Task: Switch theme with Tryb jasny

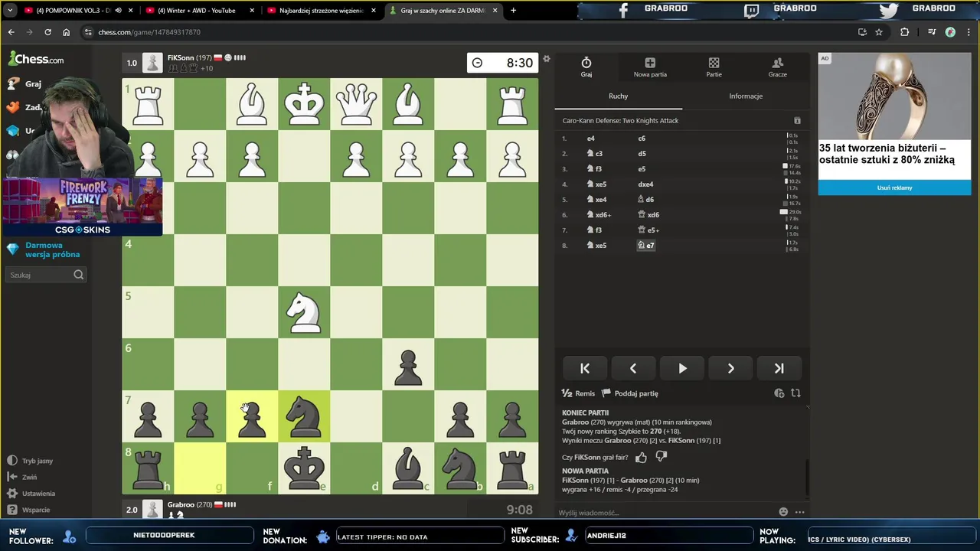Action: (x=30, y=461)
